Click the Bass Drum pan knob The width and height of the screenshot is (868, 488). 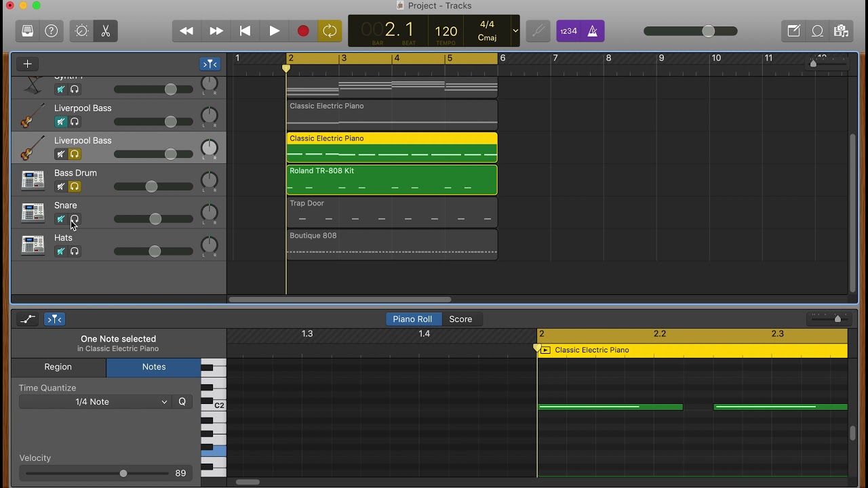(x=210, y=180)
